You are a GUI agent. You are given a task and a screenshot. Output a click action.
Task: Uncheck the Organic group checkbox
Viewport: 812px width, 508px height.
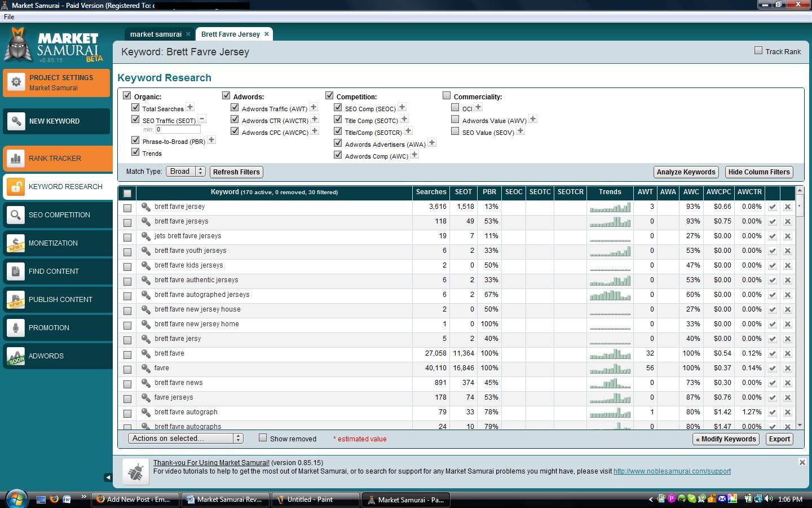click(127, 95)
